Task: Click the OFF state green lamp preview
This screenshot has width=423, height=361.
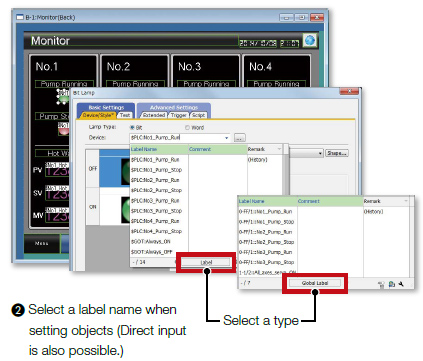Action: [125, 172]
